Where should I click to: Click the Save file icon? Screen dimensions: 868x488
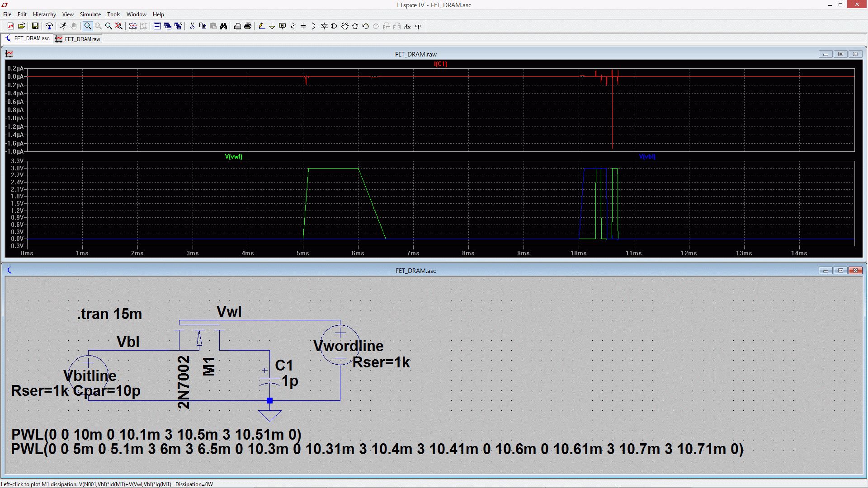pos(35,26)
